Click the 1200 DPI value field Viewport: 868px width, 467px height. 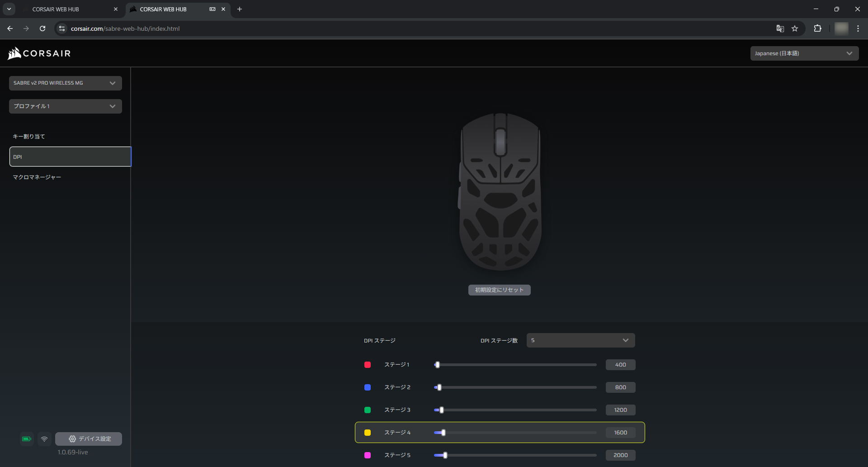pos(621,410)
